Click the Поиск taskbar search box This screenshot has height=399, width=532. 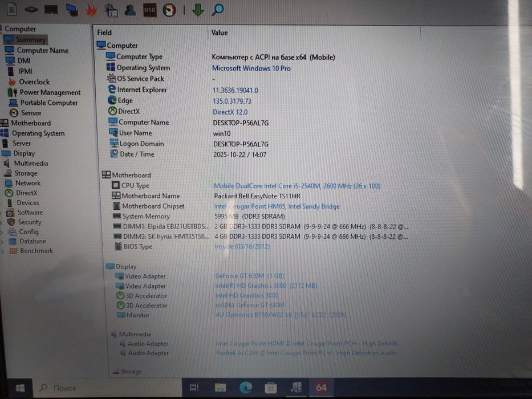(107, 388)
